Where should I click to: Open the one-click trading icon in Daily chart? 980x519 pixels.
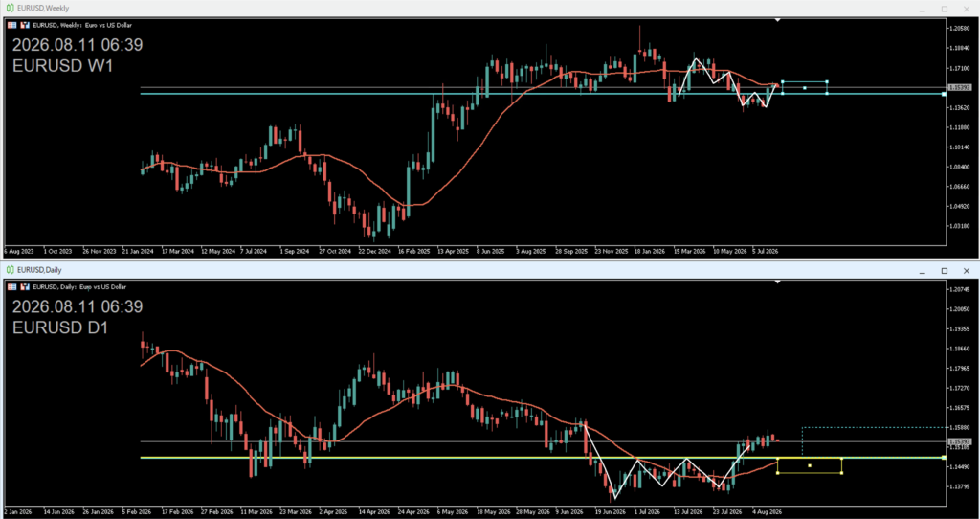coord(25,286)
